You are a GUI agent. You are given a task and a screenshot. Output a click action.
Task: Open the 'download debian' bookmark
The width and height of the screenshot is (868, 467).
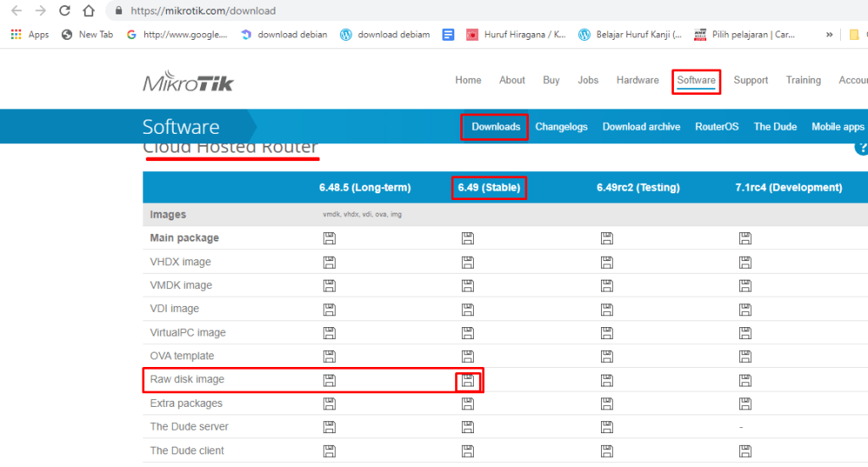pos(284,35)
